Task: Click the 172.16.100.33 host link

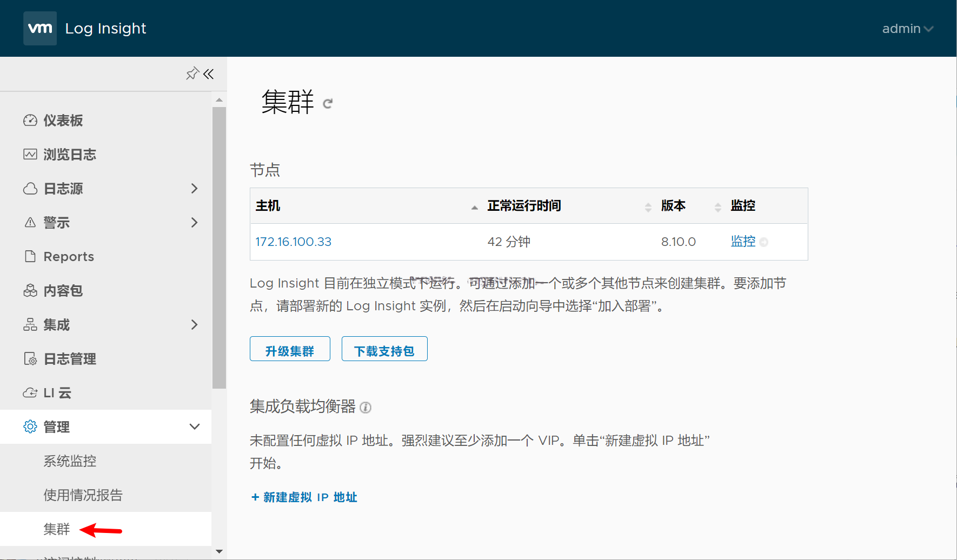Action: pos(293,242)
